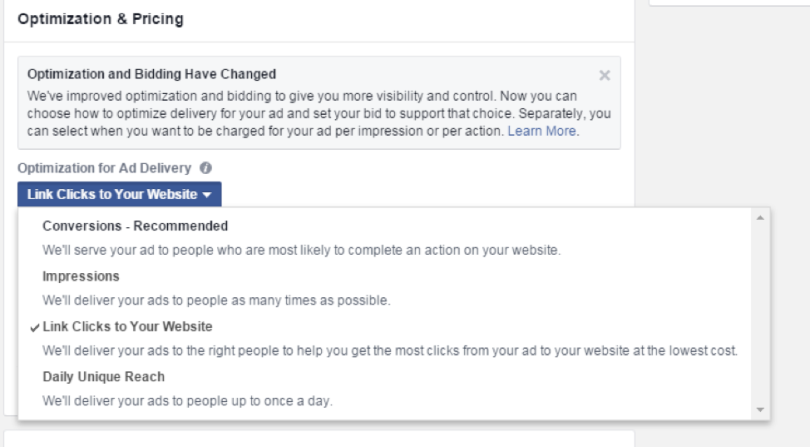The width and height of the screenshot is (810, 447).
Task: Click the checkmark beside Link Clicks to Your Website
Action: click(x=35, y=327)
